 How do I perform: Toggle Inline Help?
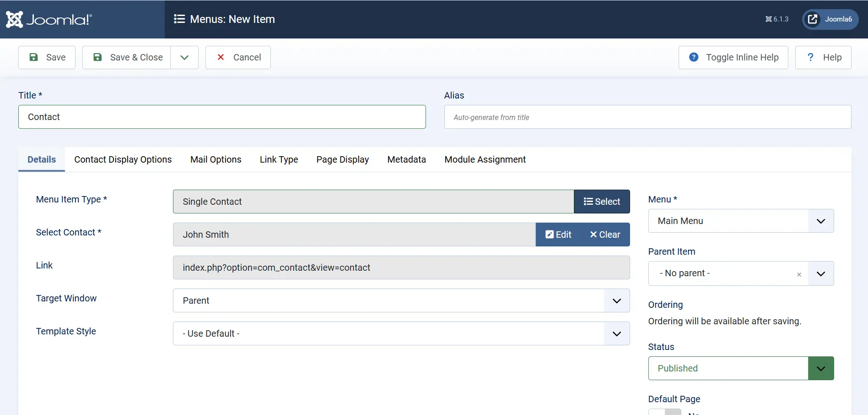[733, 57]
